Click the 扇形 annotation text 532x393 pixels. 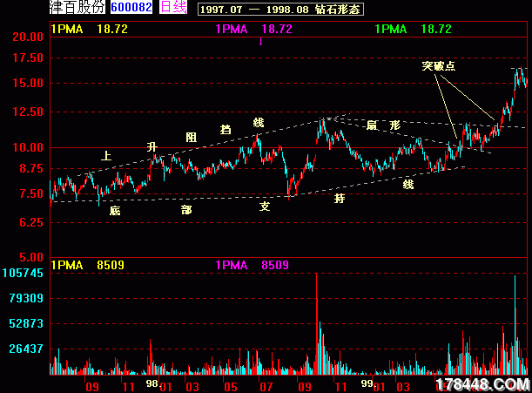click(x=383, y=125)
